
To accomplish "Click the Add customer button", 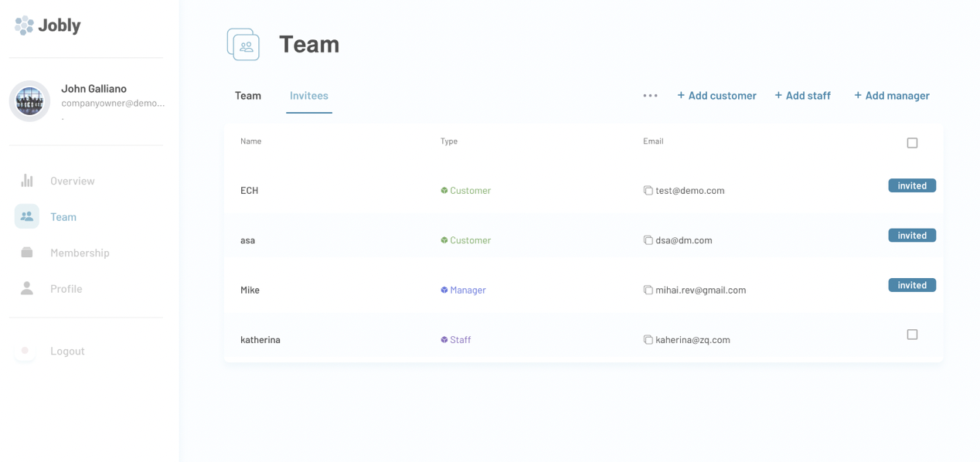I will point(716,96).
